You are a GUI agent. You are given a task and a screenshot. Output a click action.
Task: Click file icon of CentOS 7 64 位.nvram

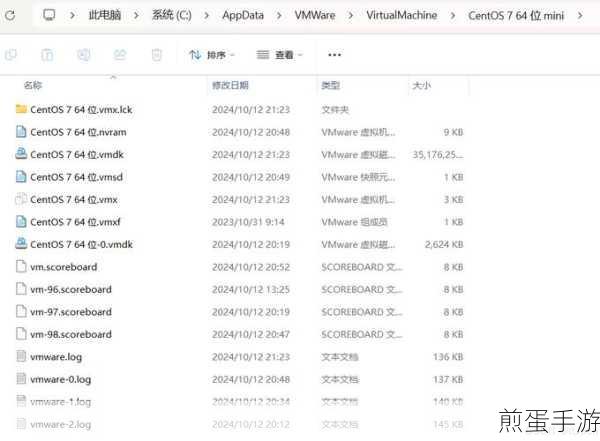[21, 132]
